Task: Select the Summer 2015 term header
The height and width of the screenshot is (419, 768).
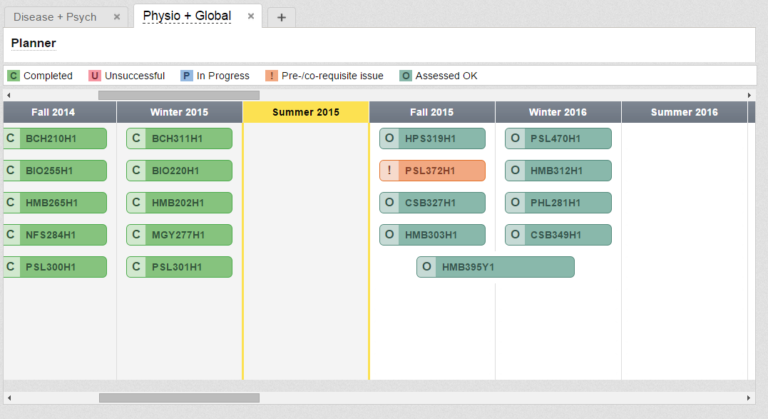Action: tap(306, 112)
